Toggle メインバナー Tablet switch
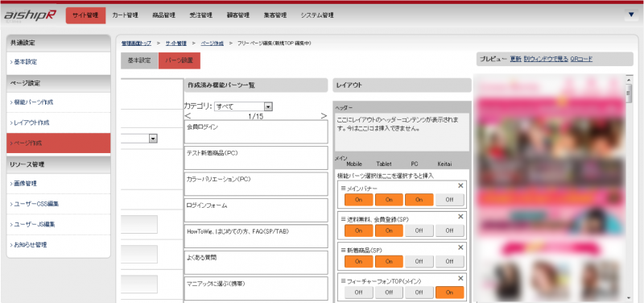The width and height of the screenshot is (644, 303). pos(389,200)
